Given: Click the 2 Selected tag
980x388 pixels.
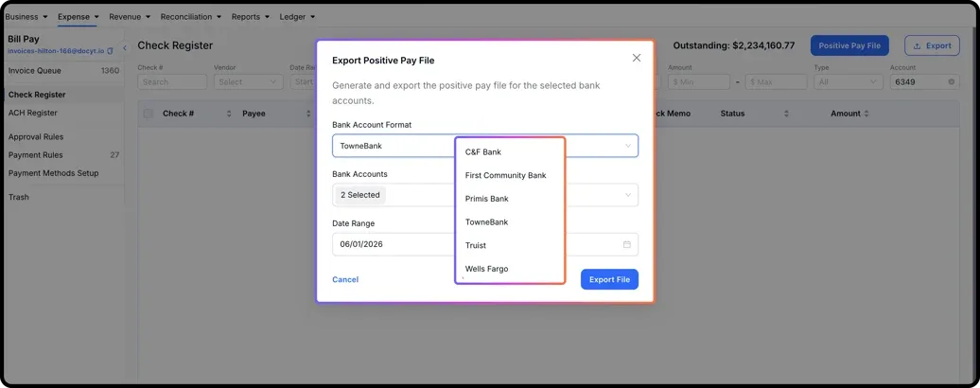Looking at the screenshot, I should coord(360,195).
